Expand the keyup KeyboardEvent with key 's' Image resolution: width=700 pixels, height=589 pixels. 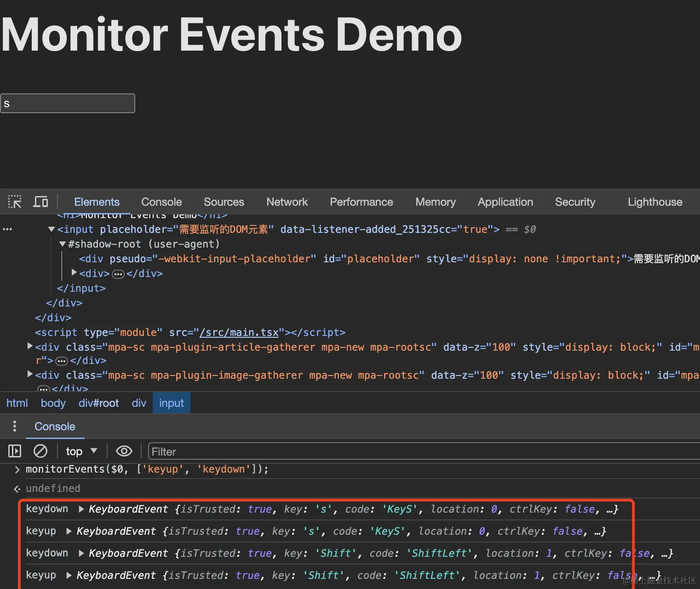tap(69, 531)
